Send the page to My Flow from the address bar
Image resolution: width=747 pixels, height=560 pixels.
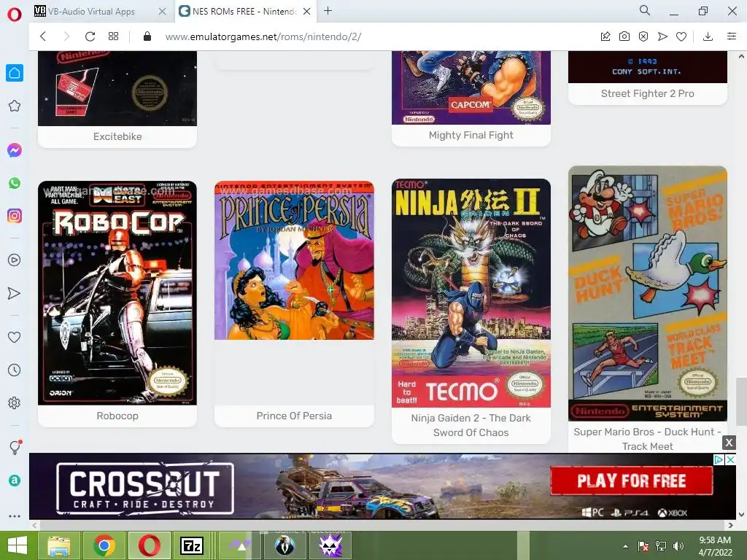(x=662, y=36)
